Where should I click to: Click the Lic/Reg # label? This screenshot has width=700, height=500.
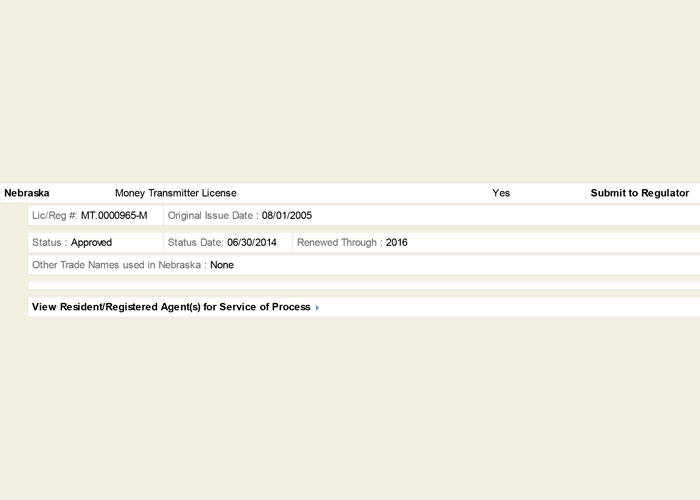(54, 215)
